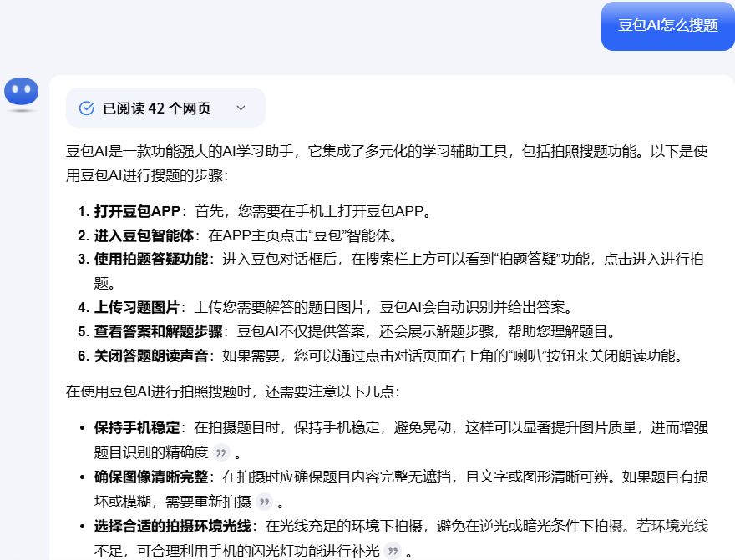Click the intro sentence starting 豆包AI是一款功能强大
This screenshot has width=735, height=560.
tap(387, 163)
